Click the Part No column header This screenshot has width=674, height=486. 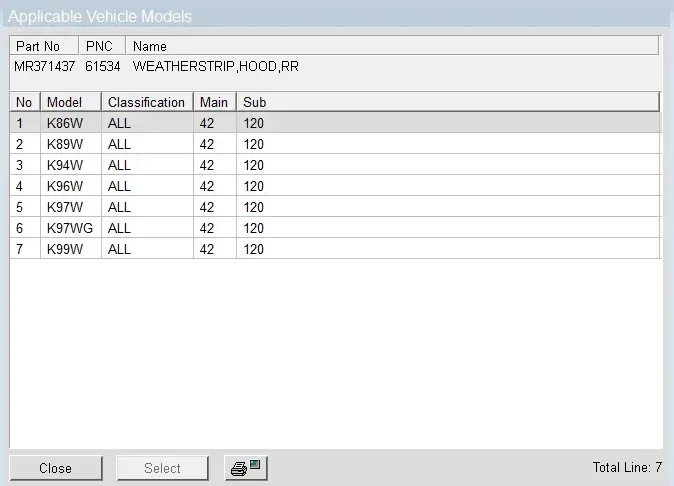pos(44,46)
